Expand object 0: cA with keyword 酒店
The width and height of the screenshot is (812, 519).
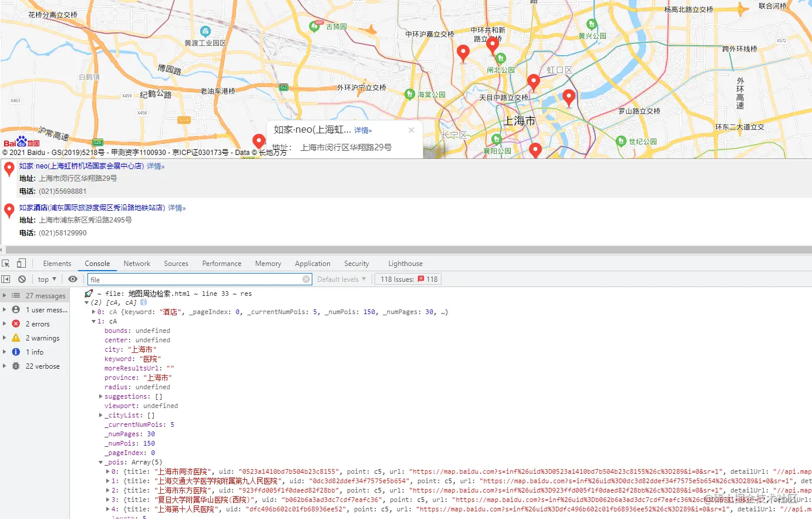94,312
